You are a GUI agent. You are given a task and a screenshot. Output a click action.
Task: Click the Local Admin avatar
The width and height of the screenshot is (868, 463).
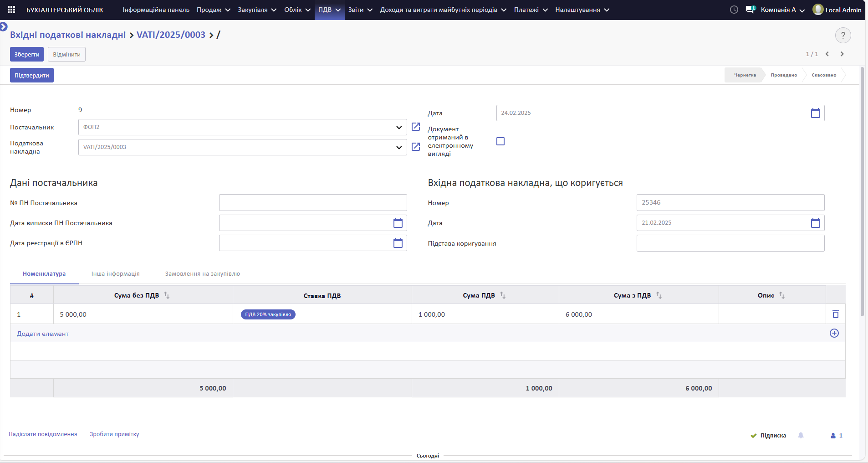coord(818,10)
